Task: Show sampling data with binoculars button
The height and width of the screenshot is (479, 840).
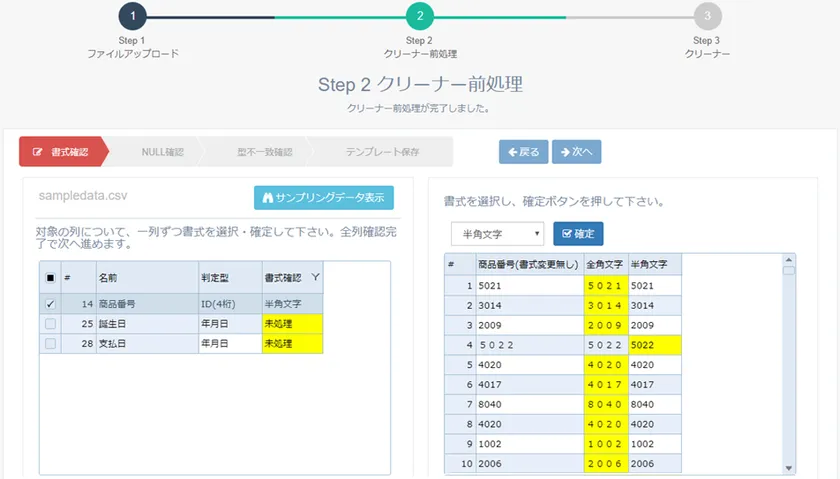Action: click(x=323, y=197)
